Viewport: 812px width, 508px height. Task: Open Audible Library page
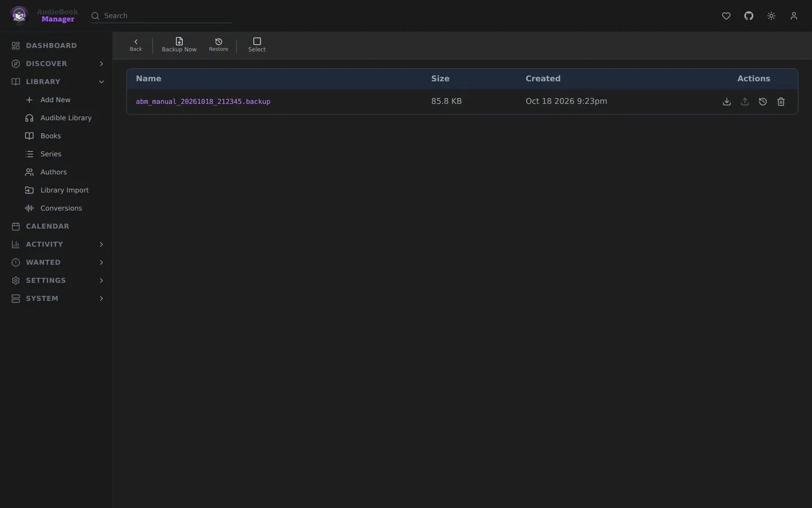click(66, 118)
